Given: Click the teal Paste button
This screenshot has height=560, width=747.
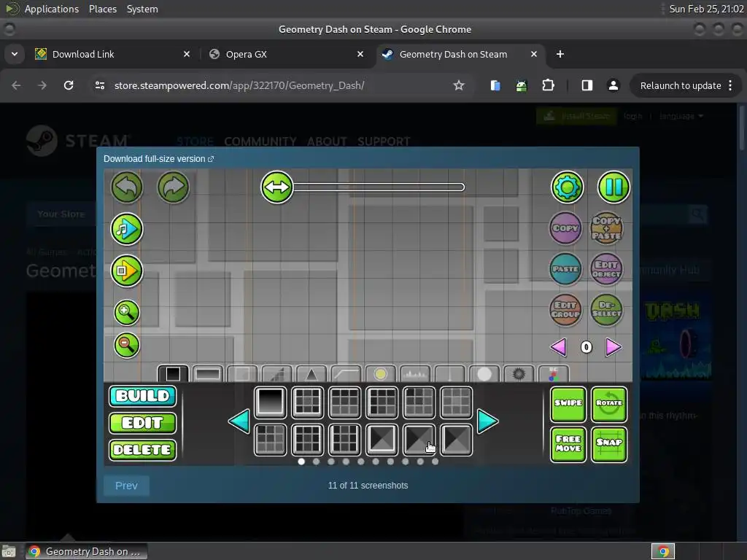Looking at the screenshot, I should pyautogui.click(x=565, y=269).
